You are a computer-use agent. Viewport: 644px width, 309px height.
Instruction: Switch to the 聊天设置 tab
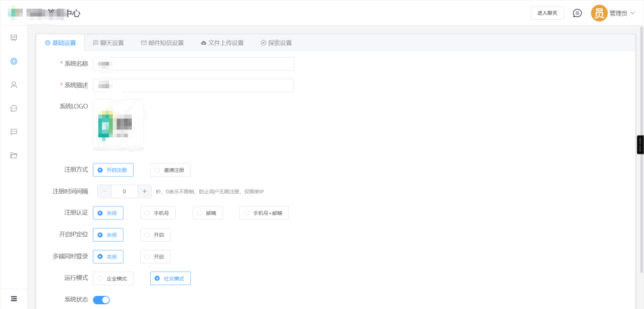(x=109, y=43)
